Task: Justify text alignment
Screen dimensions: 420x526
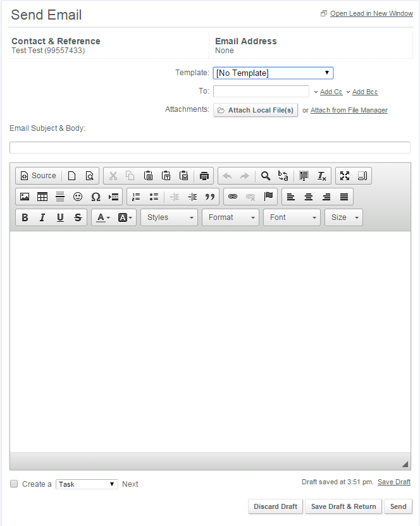Action: [344, 197]
